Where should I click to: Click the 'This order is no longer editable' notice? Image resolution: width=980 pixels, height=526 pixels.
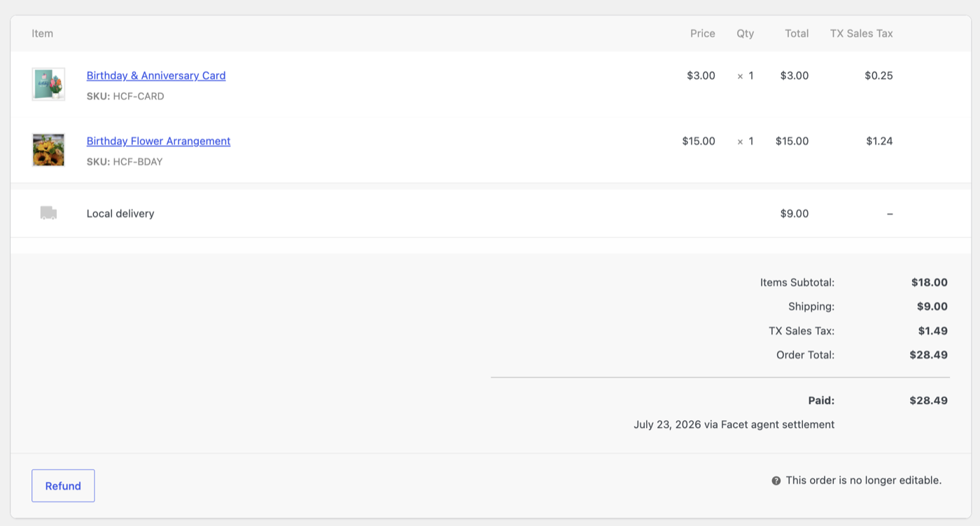[864, 480]
